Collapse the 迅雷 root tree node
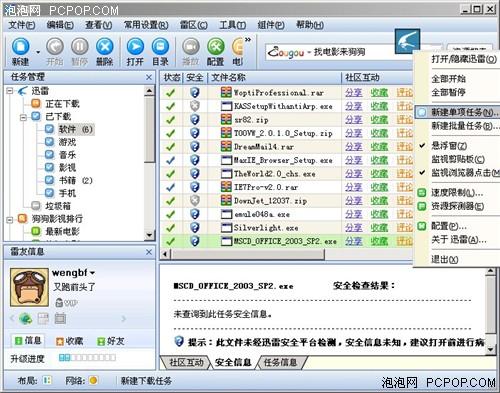 tap(10, 91)
